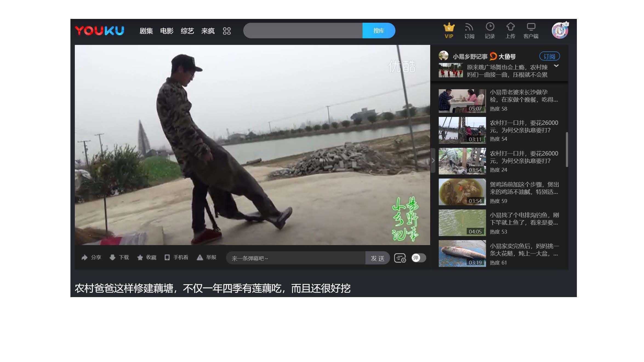This screenshot has width=644, height=362.
Task: Open the 综艺 menu
Action: (187, 31)
